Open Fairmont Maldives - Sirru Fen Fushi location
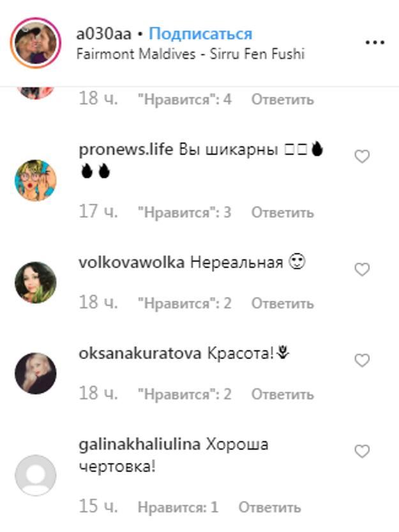The width and height of the screenshot is (399, 532). (x=190, y=54)
